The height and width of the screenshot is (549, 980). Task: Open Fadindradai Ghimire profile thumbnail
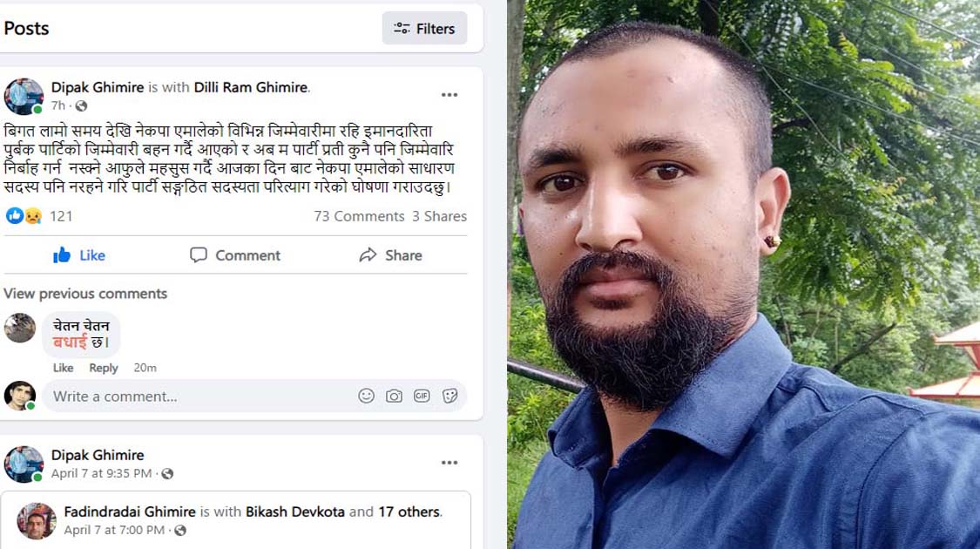click(37, 520)
